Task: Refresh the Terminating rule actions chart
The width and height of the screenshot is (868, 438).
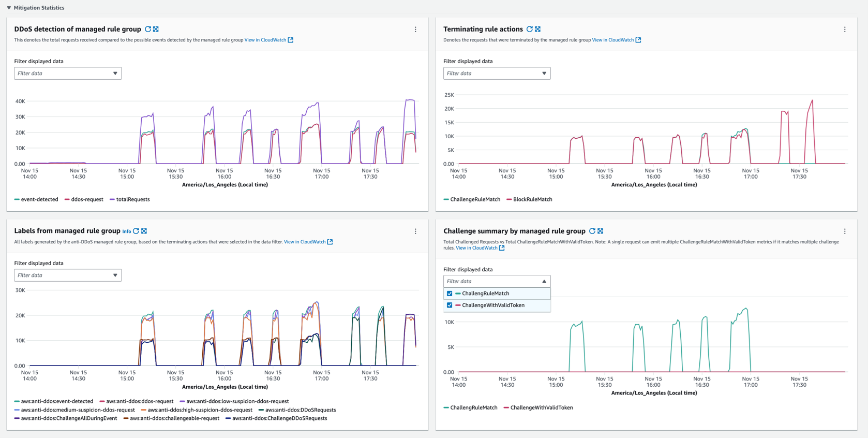Action: [x=530, y=29]
